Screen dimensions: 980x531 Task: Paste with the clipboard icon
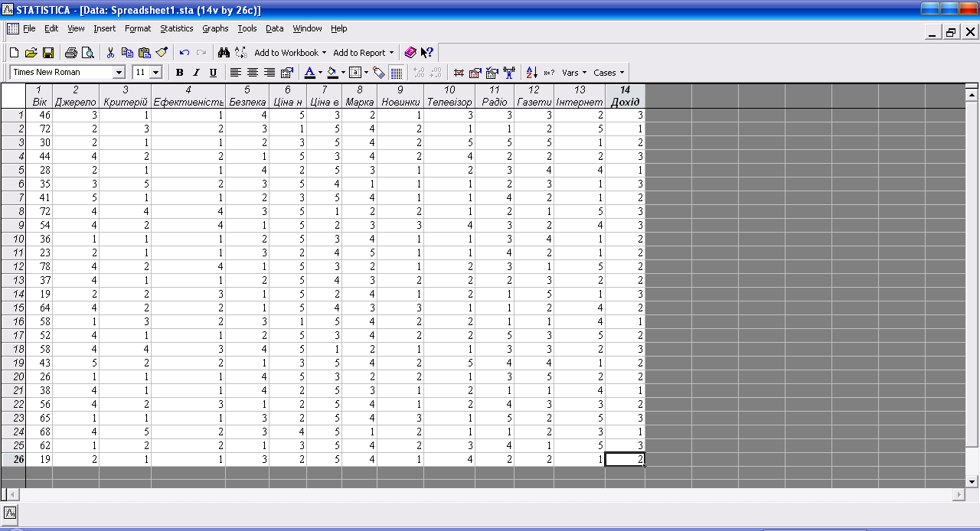coord(144,53)
